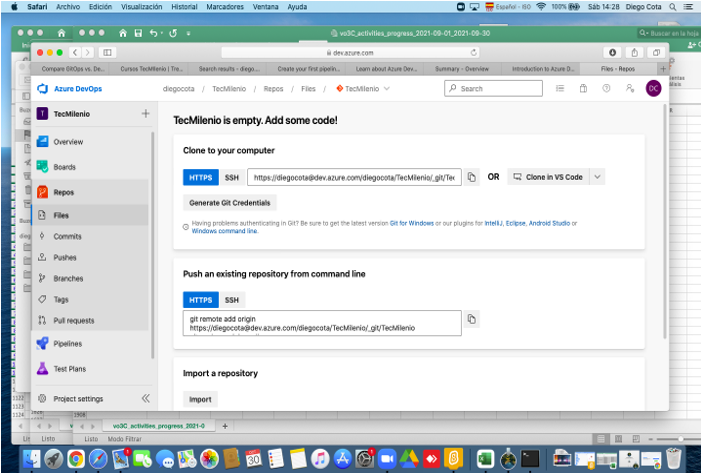Open Spotlight search in menu bar

(x=672, y=7)
